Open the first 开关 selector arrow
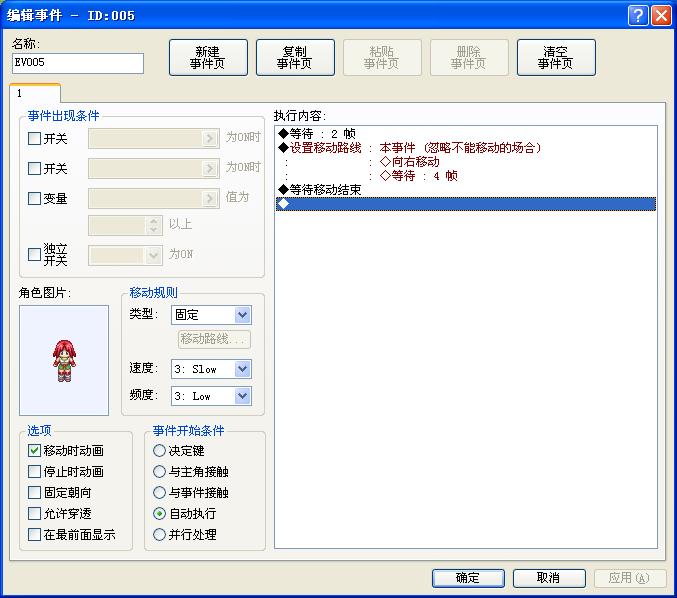677x598 pixels. click(x=210, y=138)
